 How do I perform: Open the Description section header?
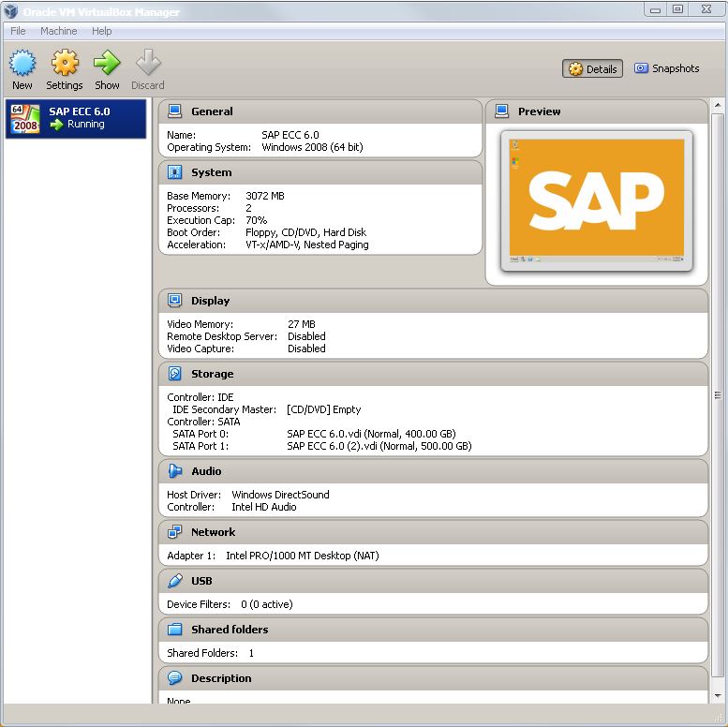pos(433,677)
